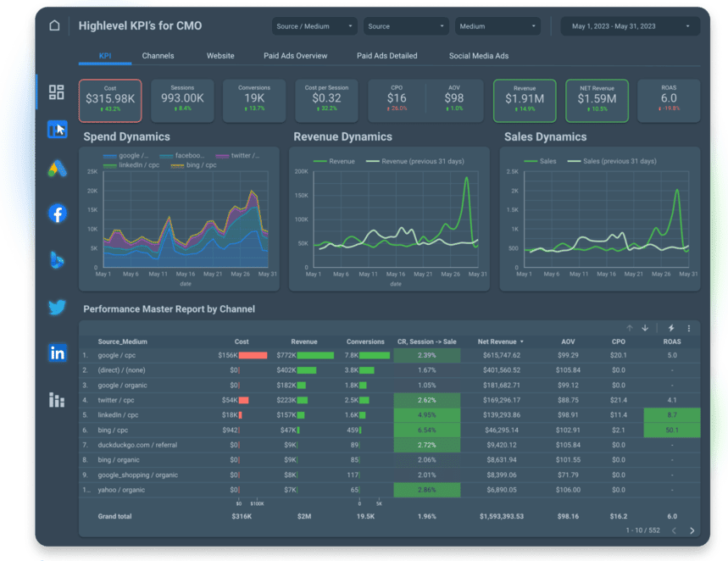Click the Conversions 19K scorecard

(x=254, y=101)
